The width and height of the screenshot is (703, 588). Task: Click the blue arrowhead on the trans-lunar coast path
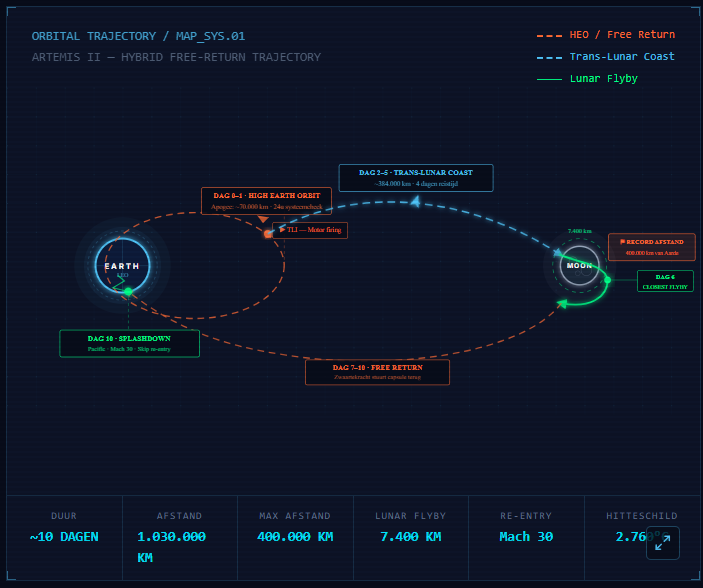(x=416, y=201)
